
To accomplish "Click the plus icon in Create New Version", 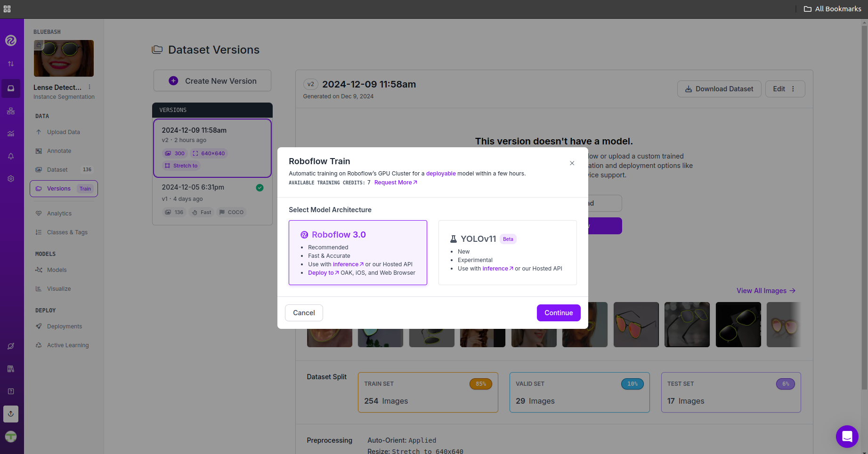I will tap(173, 81).
